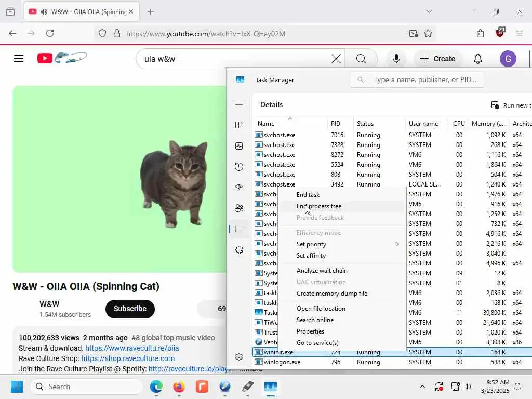532x399 pixels.
Task: Open shop.raveculture.com link
Action: pyautogui.click(x=128, y=358)
